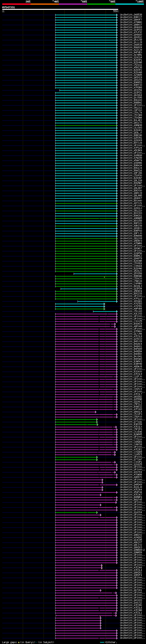Click subject label UniRef100_A2VB85
The image size is (146, 644).
pyautogui.click(x=131, y=75)
